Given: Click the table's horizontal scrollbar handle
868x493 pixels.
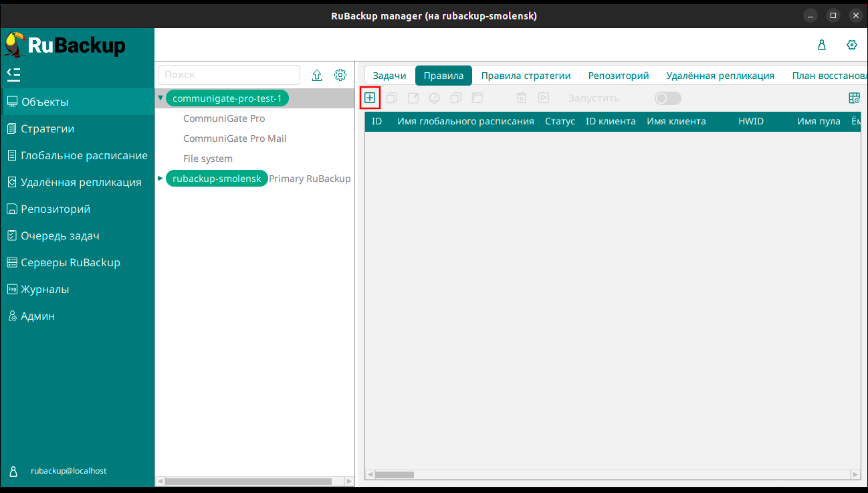Looking at the screenshot, I should pyautogui.click(x=395, y=475).
